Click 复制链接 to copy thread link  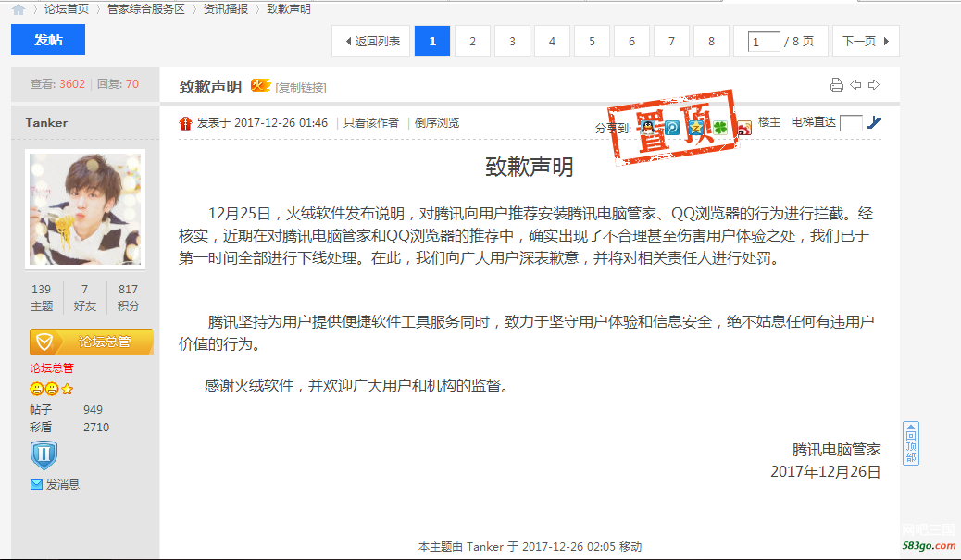[301, 88]
